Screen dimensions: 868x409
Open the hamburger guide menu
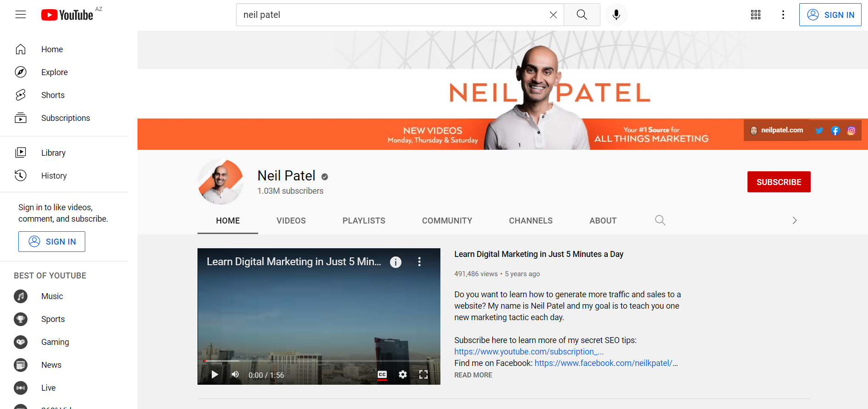click(21, 15)
